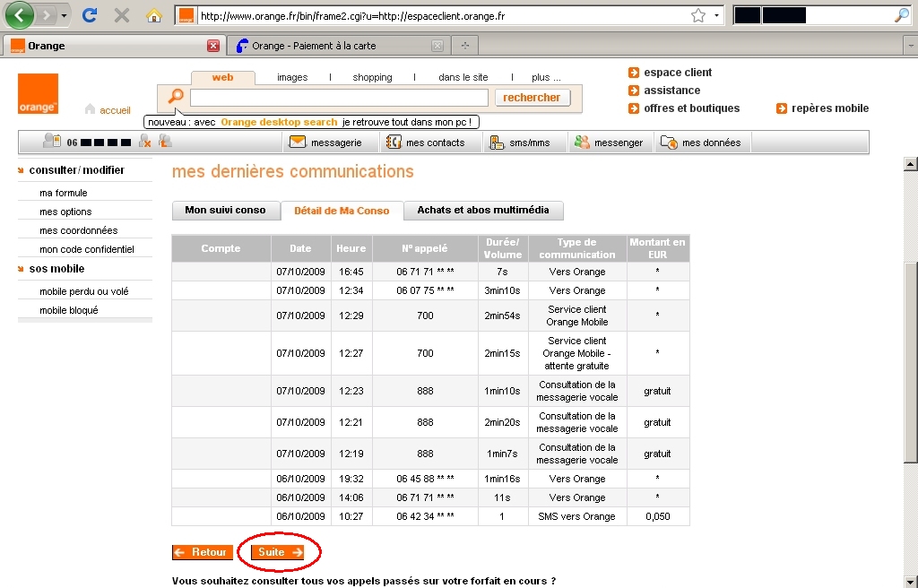Expand sos mobile sidebar section
Screen dimensions: 918x588
pos(56,269)
